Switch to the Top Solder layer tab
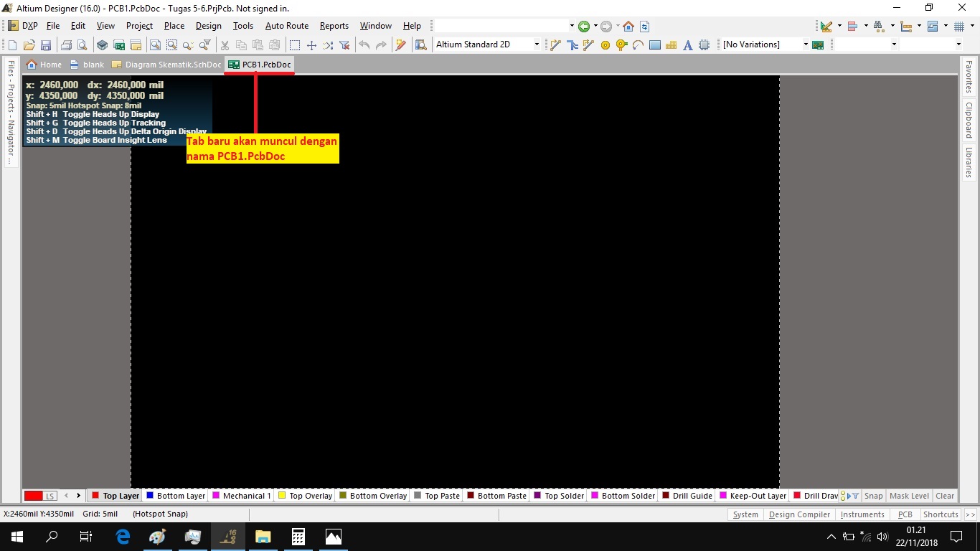Viewport: 980px width, 551px height. (558, 496)
